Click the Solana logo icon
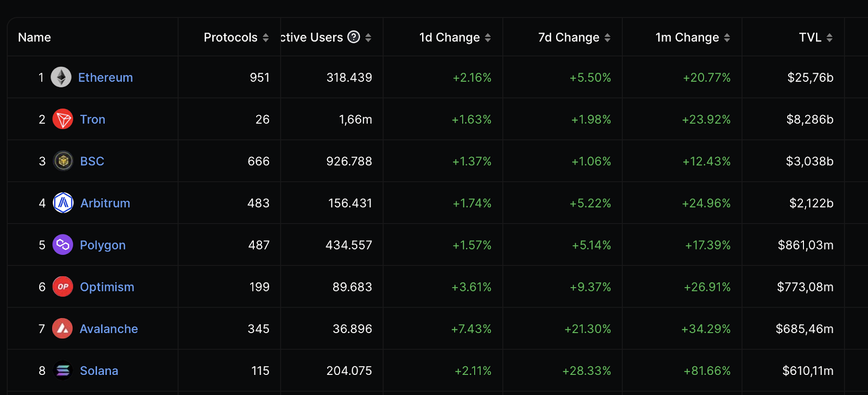The height and width of the screenshot is (395, 868). point(63,371)
